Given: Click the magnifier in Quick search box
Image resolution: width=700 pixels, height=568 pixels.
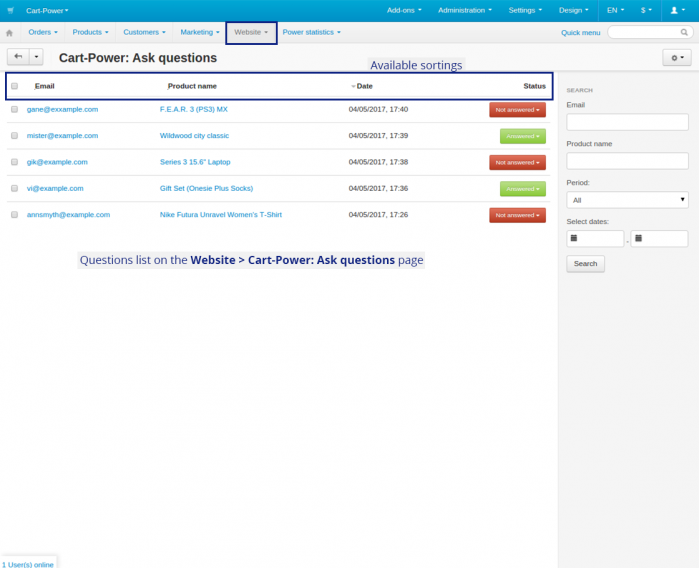Looking at the screenshot, I should point(684,32).
